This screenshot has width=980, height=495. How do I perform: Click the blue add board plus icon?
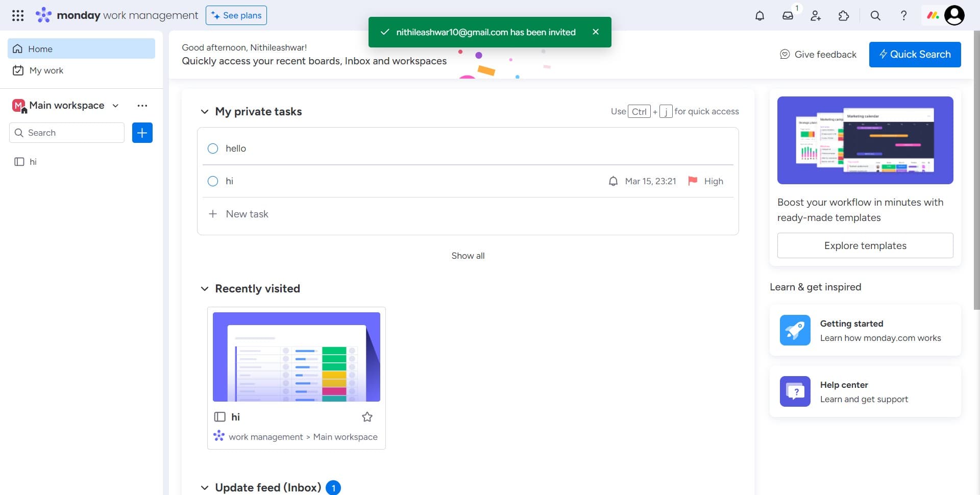point(142,132)
